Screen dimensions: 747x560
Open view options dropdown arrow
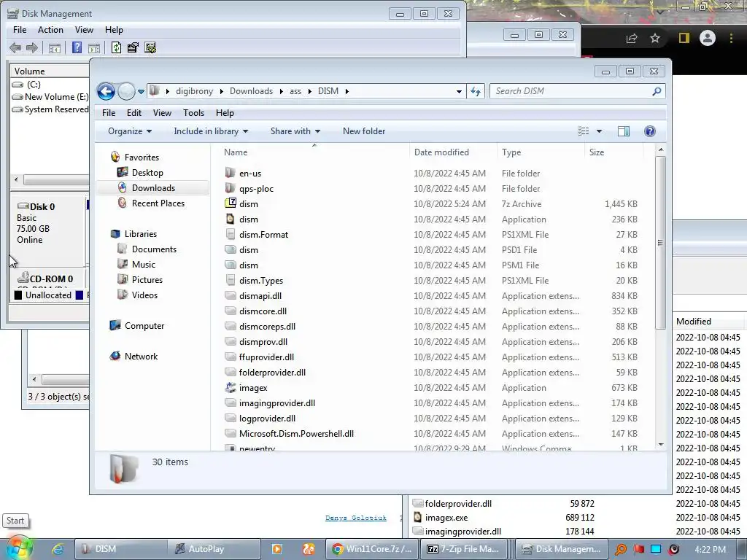click(x=600, y=131)
